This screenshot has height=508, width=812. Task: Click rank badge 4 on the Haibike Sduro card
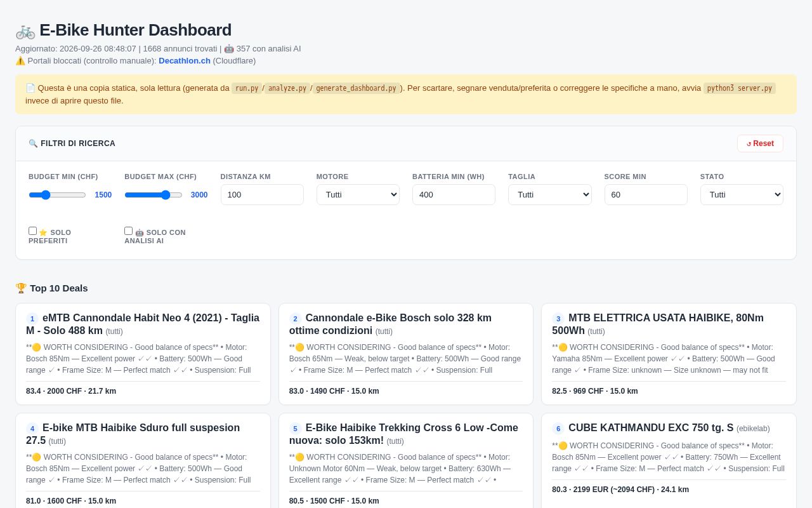[x=32, y=429]
